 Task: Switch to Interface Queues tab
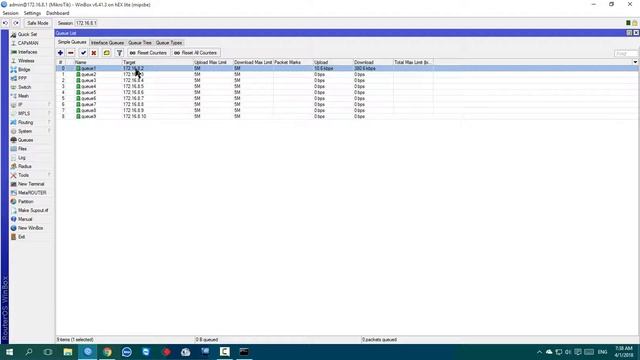point(107,43)
